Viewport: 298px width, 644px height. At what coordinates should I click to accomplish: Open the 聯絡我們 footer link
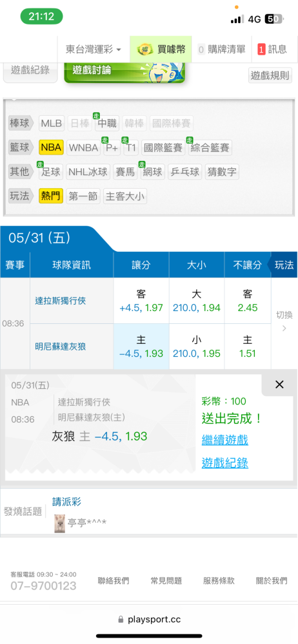click(x=113, y=581)
